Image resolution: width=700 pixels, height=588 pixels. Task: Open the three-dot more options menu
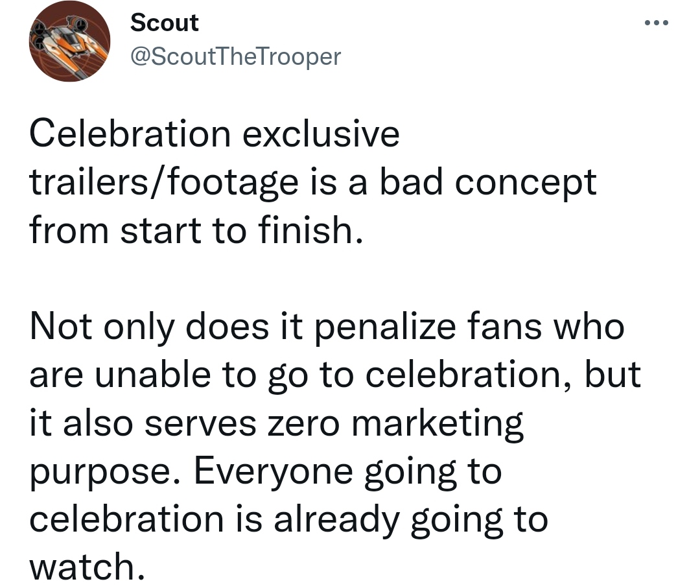tap(656, 23)
